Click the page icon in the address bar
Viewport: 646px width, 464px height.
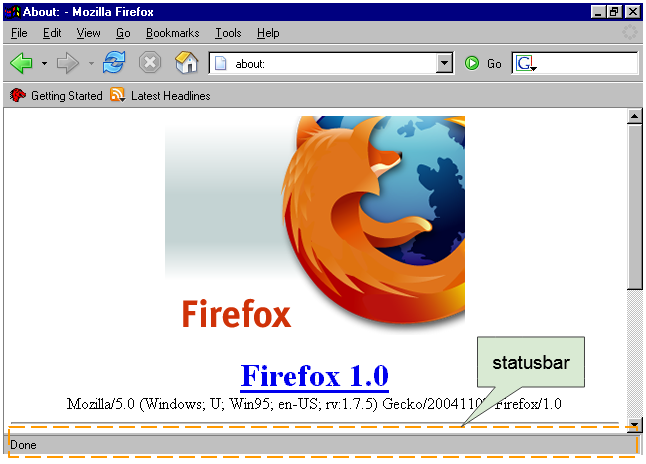(x=221, y=63)
